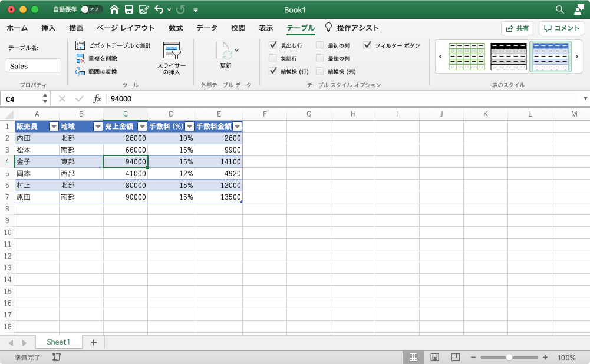This screenshot has height=364, width=590.
Task: Switch to the 数式 ribbon tab
Action: 176,28
